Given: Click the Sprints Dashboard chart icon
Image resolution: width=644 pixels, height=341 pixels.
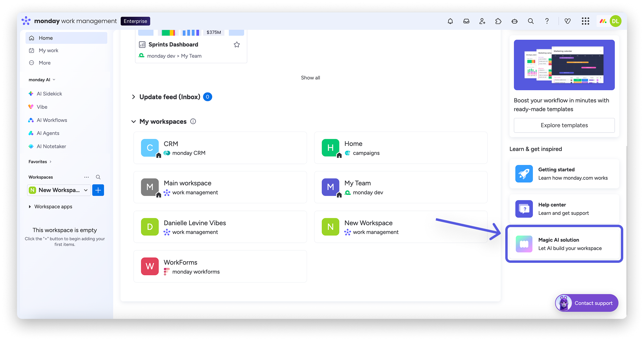Looking at the screenshot, I should coord(142,45).
